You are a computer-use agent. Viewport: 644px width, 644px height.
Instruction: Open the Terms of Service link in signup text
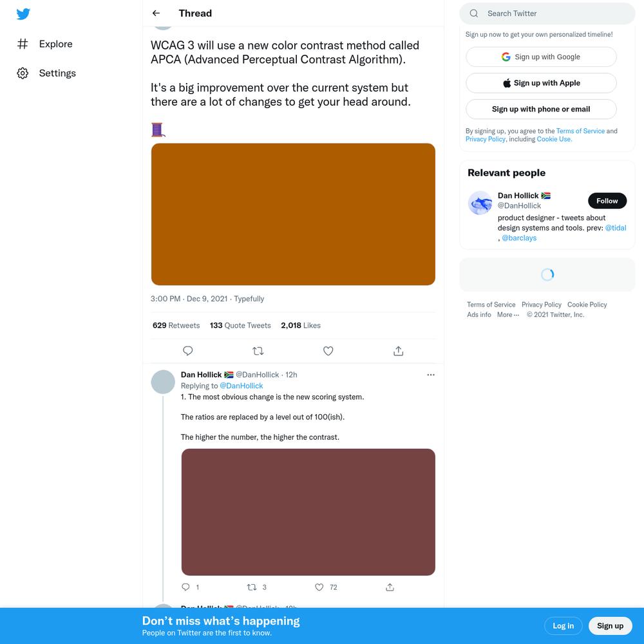(x=580, y=131)
